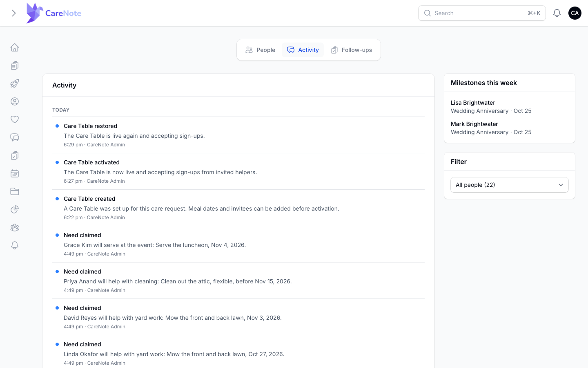
Task: Click the 'Care Table created' activity title
Action: pyautogui.click(x=89, y=199)
